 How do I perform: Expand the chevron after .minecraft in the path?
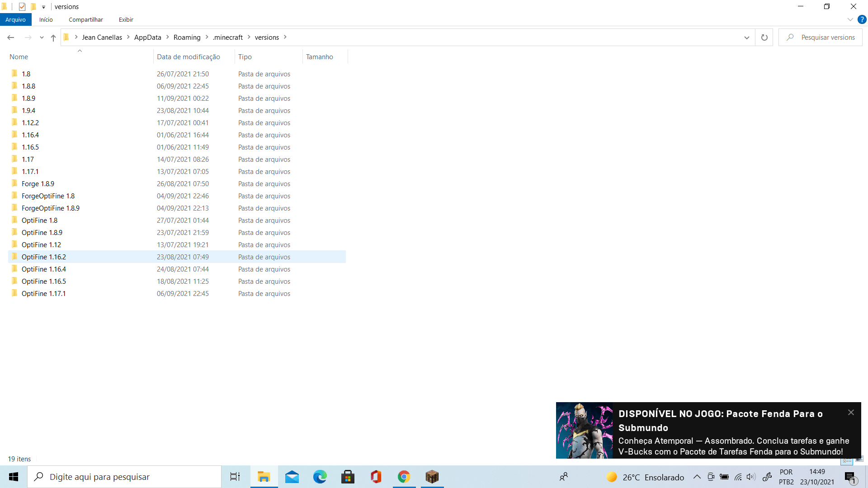(x=249, y=37)
